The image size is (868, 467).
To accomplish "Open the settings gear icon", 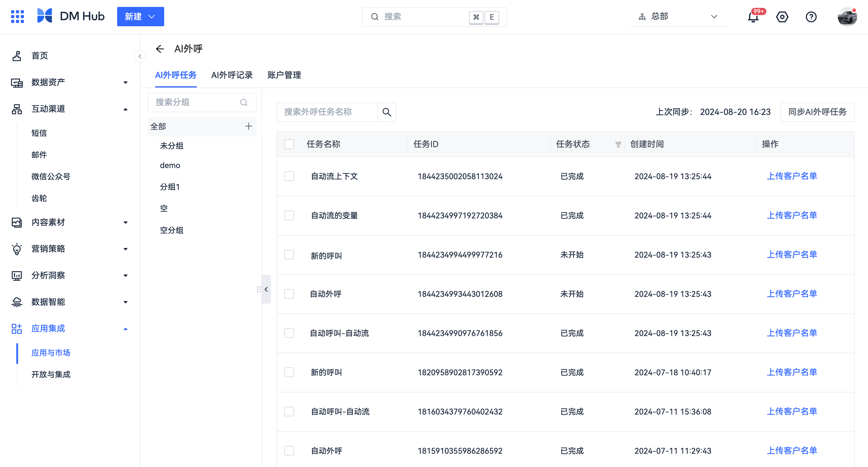I will (782, 17).
